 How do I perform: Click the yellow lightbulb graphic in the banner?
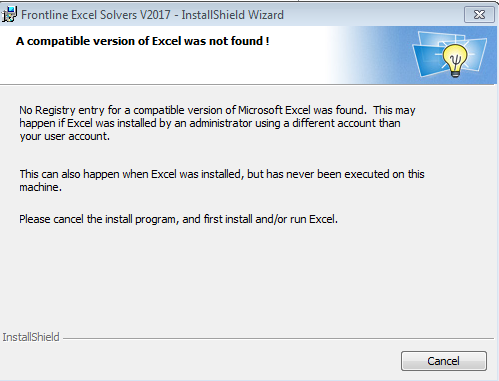tap(455, 61)
